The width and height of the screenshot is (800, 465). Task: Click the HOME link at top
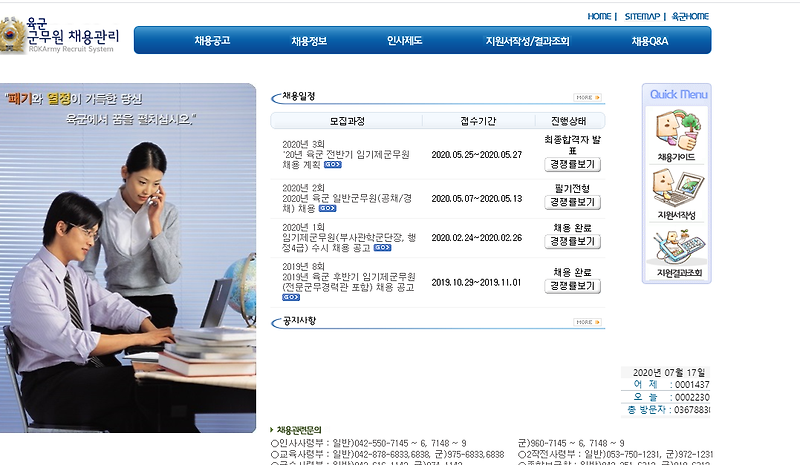click(x=599, y=16)
